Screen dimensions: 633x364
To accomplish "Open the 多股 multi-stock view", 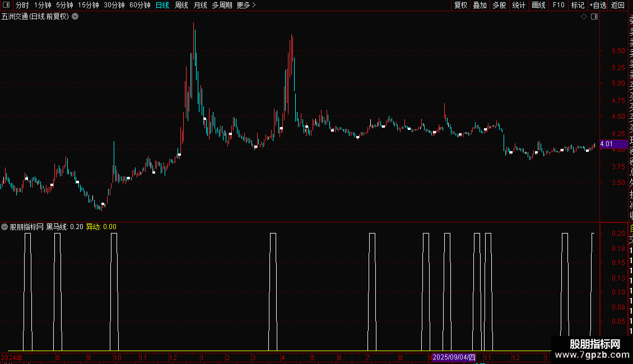I will click(499, 5).
